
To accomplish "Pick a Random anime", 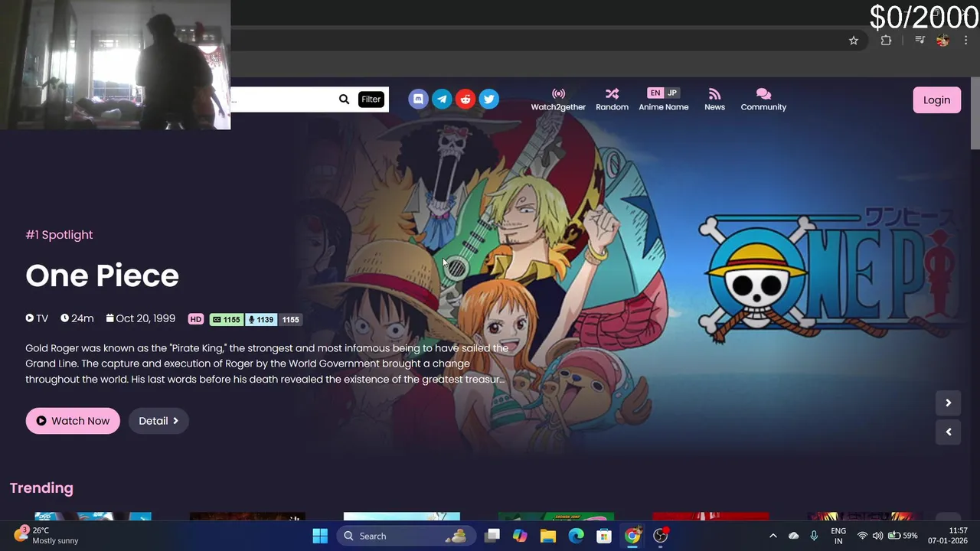I will click(612, 99).
